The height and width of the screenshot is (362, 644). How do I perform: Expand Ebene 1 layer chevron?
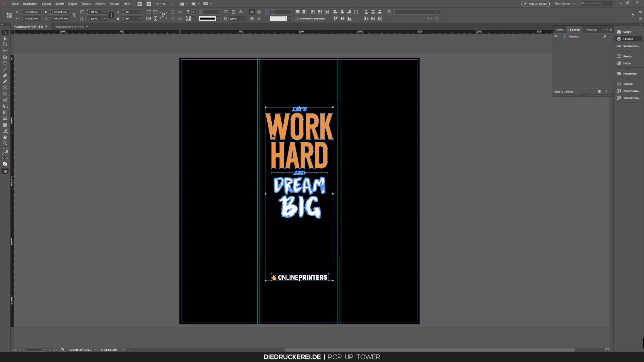coord(568,36)
